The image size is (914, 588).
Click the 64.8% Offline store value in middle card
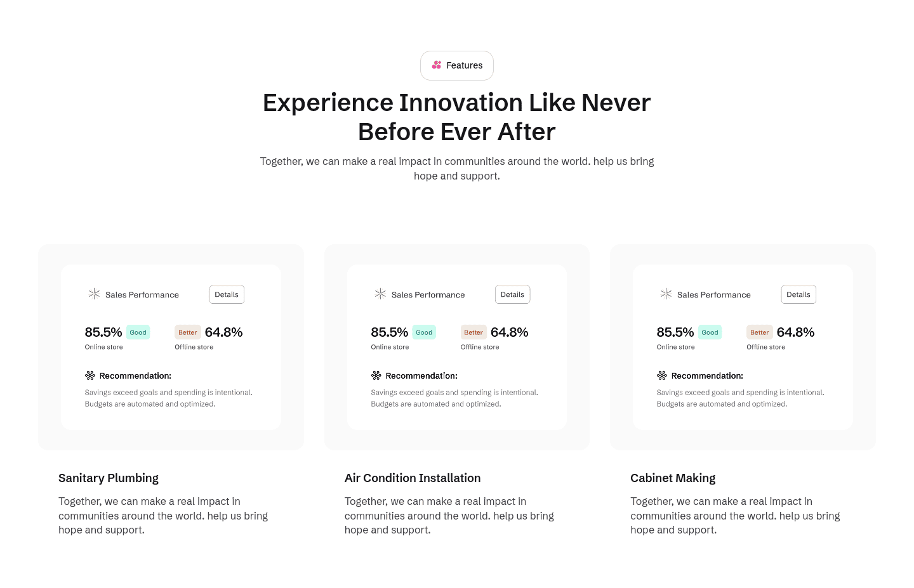[509, 332]
